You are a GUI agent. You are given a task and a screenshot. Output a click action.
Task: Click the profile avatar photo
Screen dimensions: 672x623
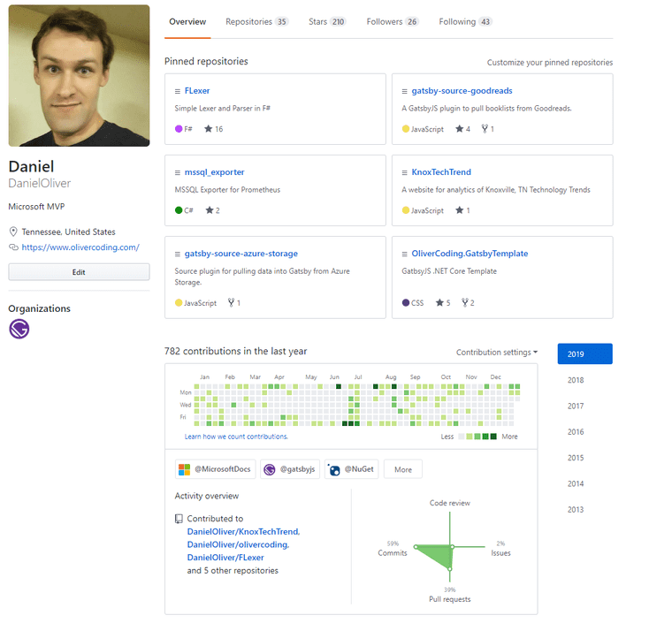(x=79, y=75)
